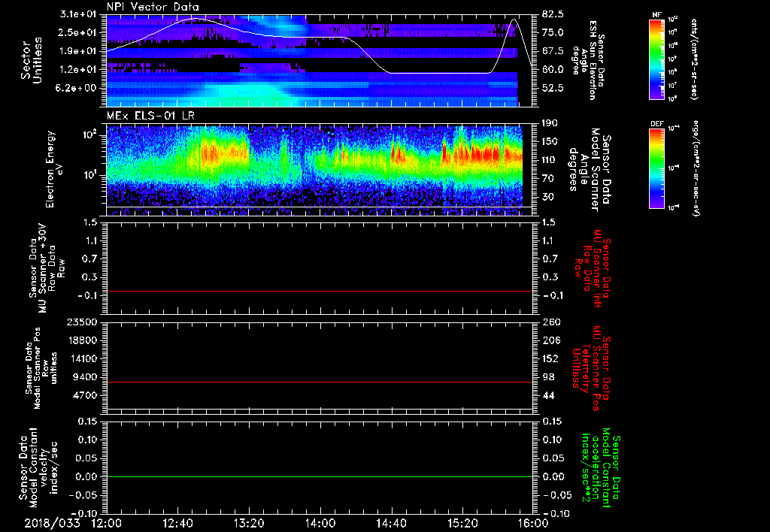Viewport: 770px width, 532px height.
Task: Click the 'MEx ELS-01 LR' panel title
Action: click(150, 113)
